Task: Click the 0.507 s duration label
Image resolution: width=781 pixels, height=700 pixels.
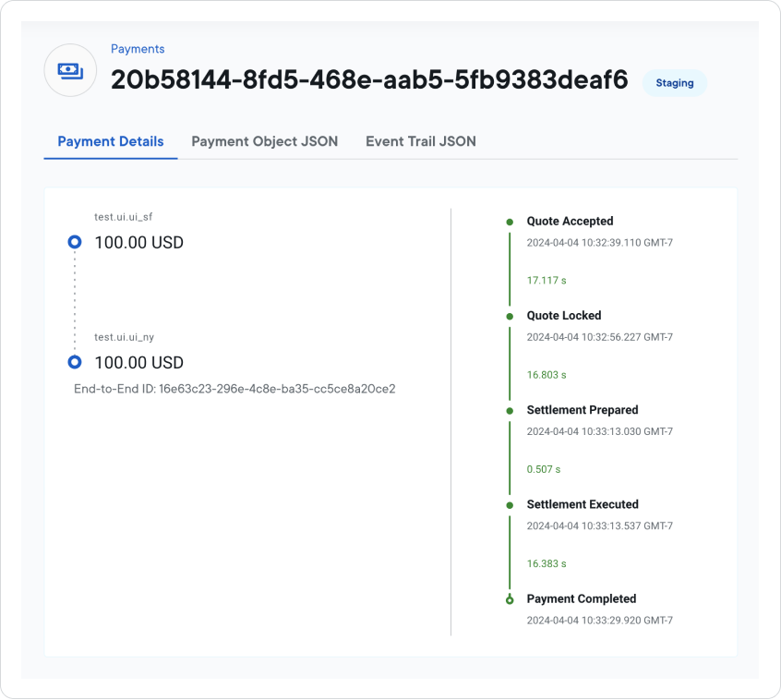Action: pyautogui.click(x=540, y=469)
